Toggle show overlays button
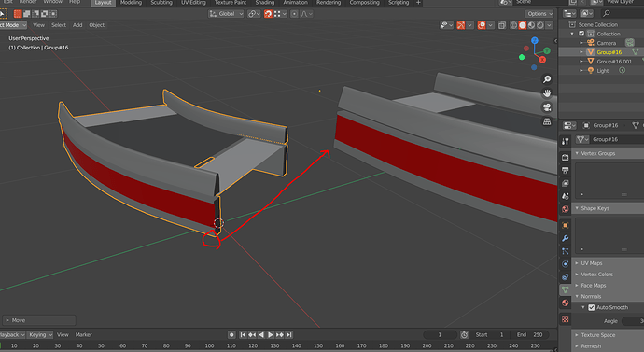Image resolution: width=644 pixels, height=352 pixels. [x=482, y=25]
